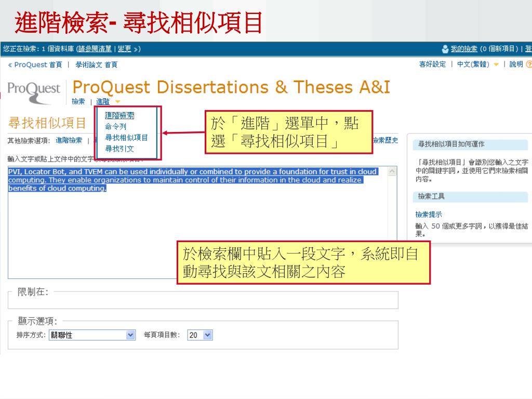Viewport: 532px width, 399px height.
Task: Open the 每頁項目數 20 dropdown
Action: tap(200, 335)
